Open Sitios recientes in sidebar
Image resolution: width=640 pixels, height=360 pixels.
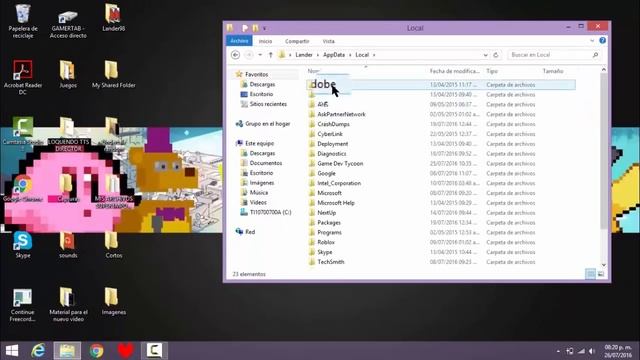(x=268, y=104)
